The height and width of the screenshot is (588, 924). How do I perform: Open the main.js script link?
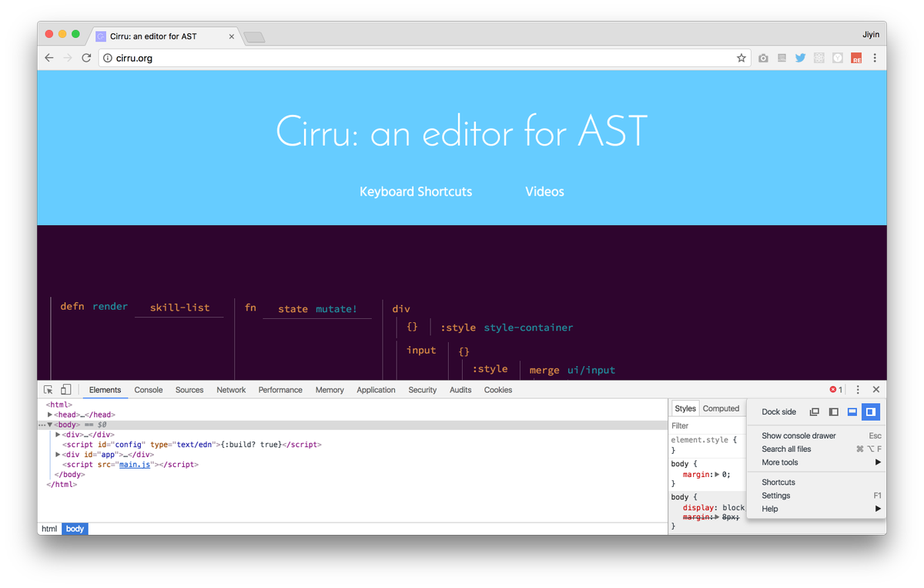135,465
